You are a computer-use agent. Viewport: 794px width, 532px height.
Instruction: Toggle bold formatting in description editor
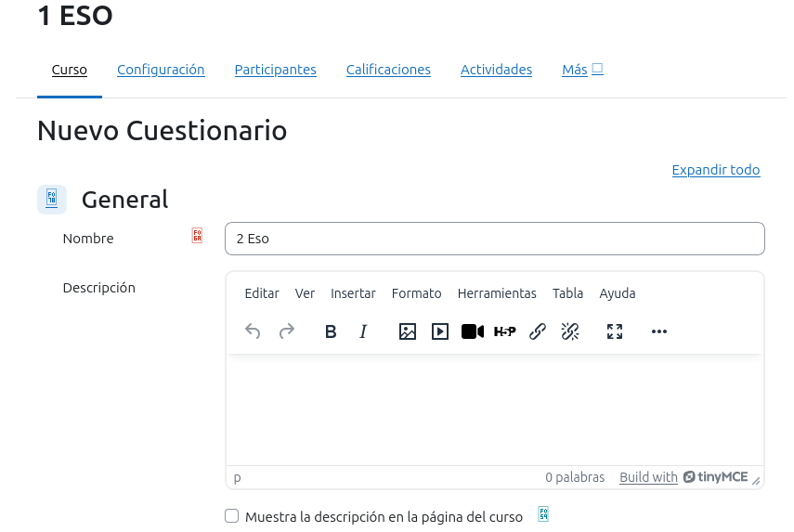(331, 331)
